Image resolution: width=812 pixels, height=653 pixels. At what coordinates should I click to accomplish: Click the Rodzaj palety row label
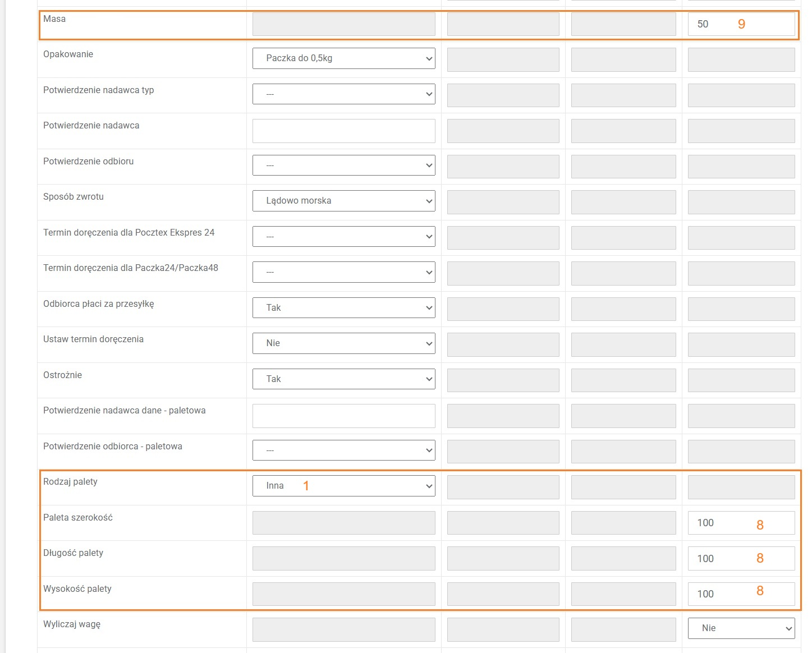[x=70, y=482]
